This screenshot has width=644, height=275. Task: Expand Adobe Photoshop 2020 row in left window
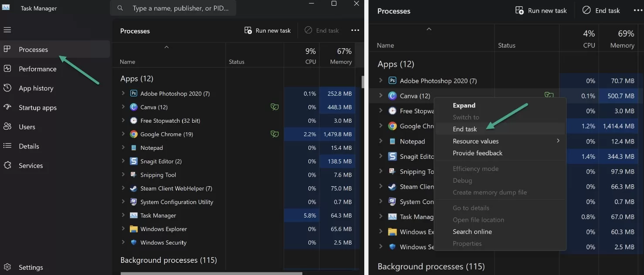pyautogui.click(x=123, y=94)
